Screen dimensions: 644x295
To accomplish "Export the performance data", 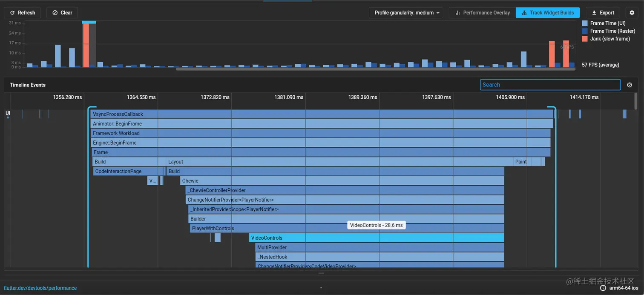I will (603, 13).
